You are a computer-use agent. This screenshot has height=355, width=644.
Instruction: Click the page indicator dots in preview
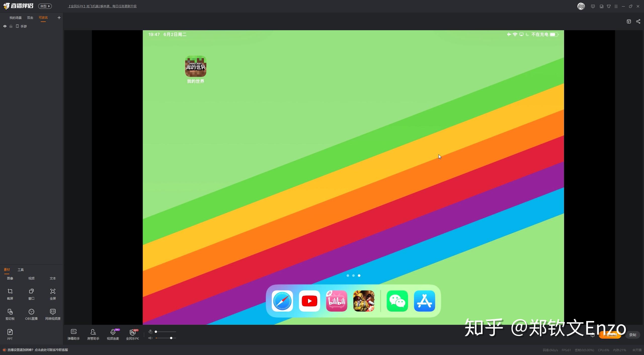click(353, 275)
